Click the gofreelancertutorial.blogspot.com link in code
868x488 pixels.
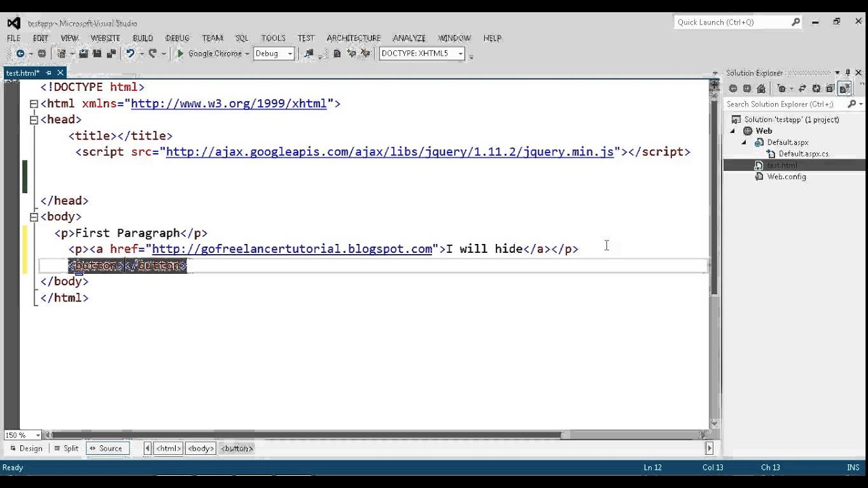(x=292, y=249)
